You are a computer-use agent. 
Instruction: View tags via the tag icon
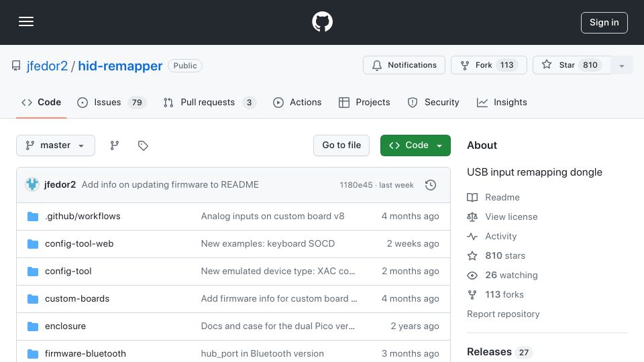point(143,145)
